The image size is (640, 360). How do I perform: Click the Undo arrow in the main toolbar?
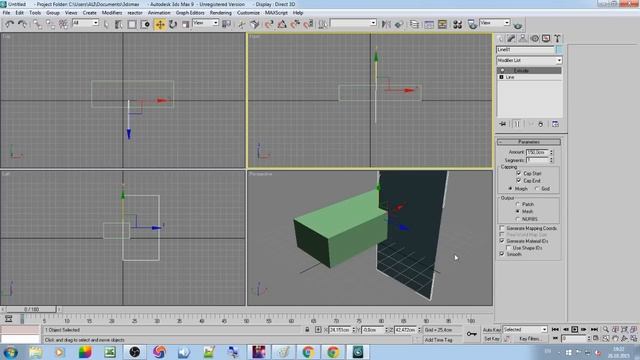tap(9, 24)
